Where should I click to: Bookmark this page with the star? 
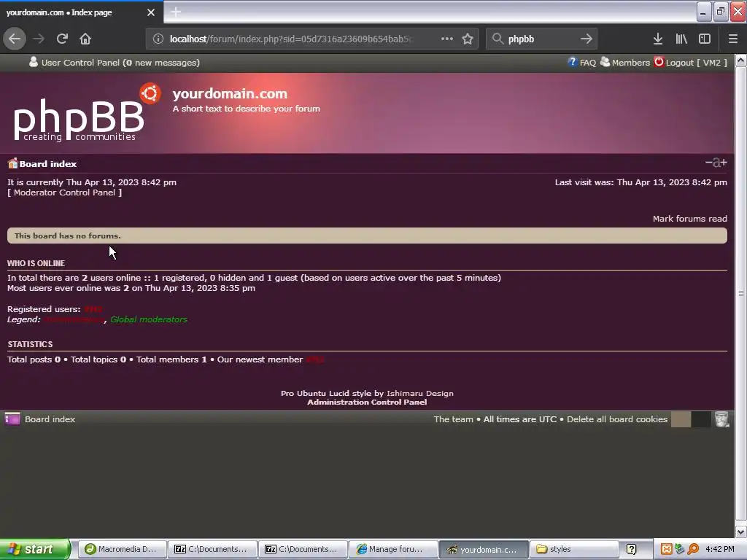click(x=468, y=39)
